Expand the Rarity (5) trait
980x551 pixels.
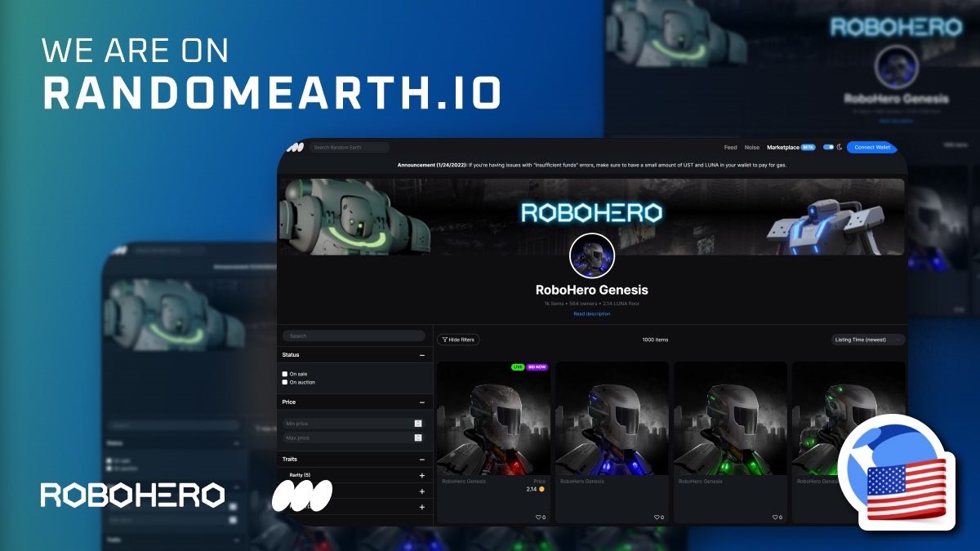pos(422,475)
